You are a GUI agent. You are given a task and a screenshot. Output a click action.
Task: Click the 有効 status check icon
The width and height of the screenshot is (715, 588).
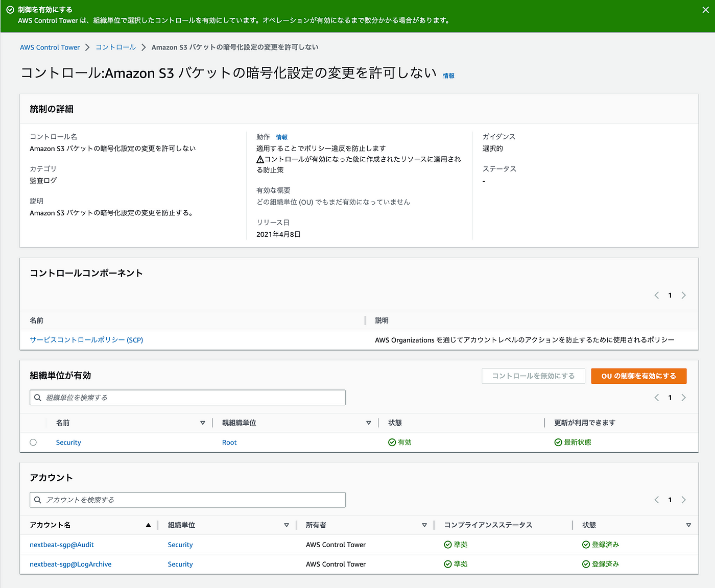coord(392,443)
